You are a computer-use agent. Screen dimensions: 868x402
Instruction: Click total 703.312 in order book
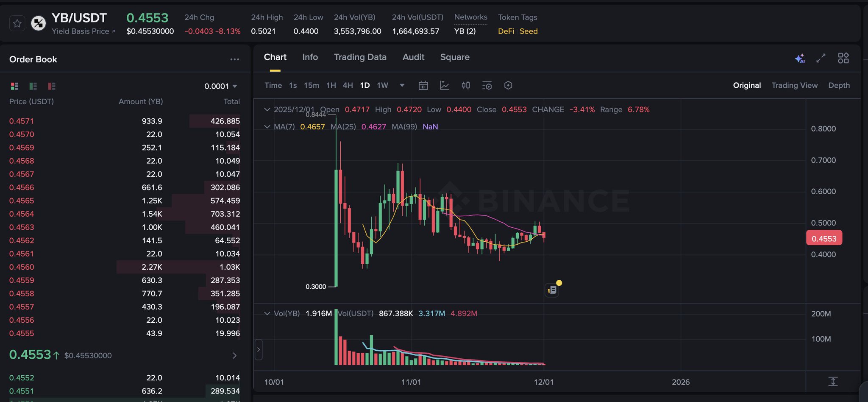click(x=225, y=214)
